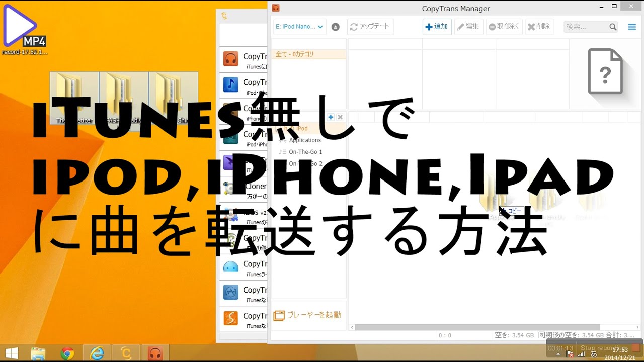Click the 編集 edit button
The height and width of the screenshot is (362, 644).
pyautogui.click(x=468, y=27)
